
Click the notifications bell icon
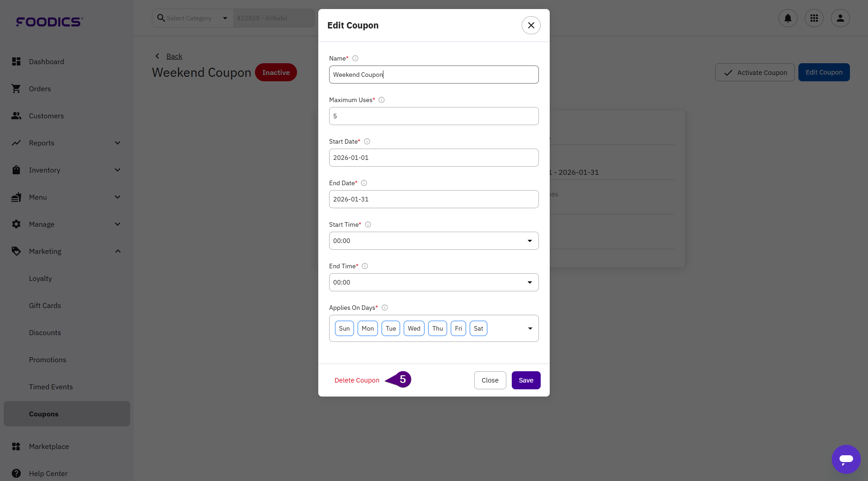point(788,18)
